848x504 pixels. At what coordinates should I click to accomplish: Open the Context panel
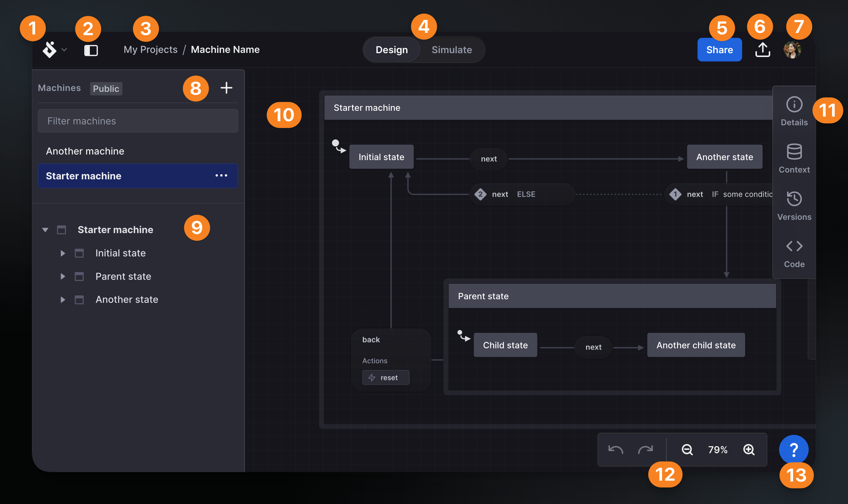point(794,157)
